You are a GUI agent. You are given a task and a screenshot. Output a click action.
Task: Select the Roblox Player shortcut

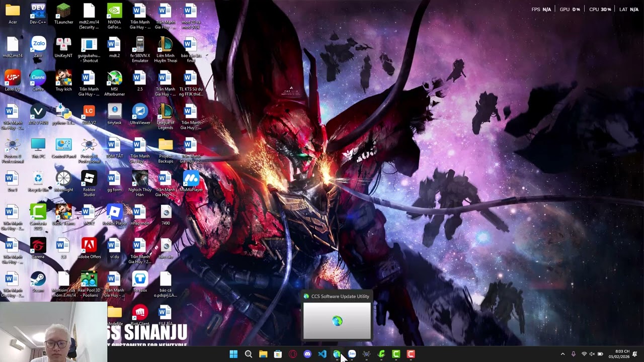click(114, 215)
